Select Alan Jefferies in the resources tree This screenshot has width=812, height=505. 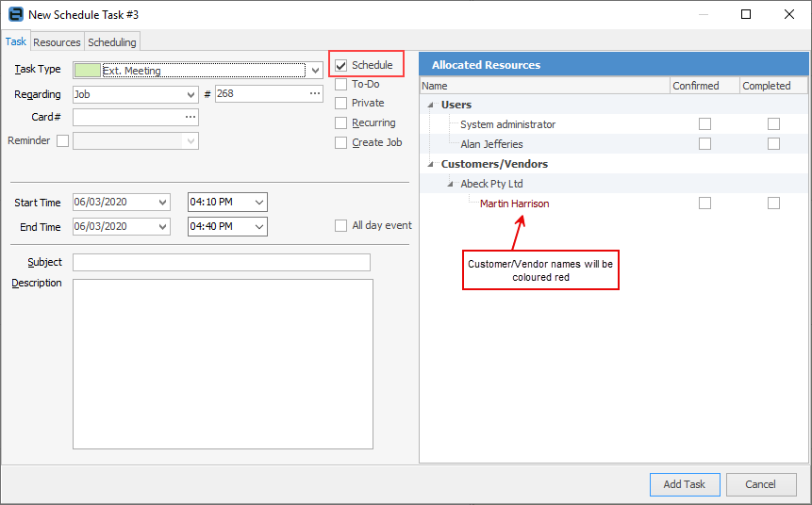pyautogui.click(x=491, y=144)
